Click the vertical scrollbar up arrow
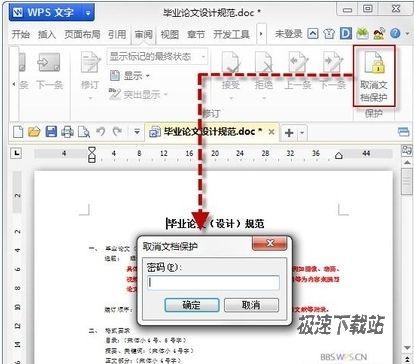 [407, 163]
